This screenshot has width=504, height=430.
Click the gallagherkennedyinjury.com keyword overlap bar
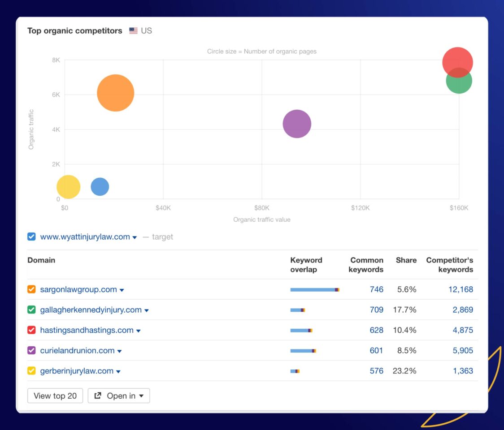[298, 310]
